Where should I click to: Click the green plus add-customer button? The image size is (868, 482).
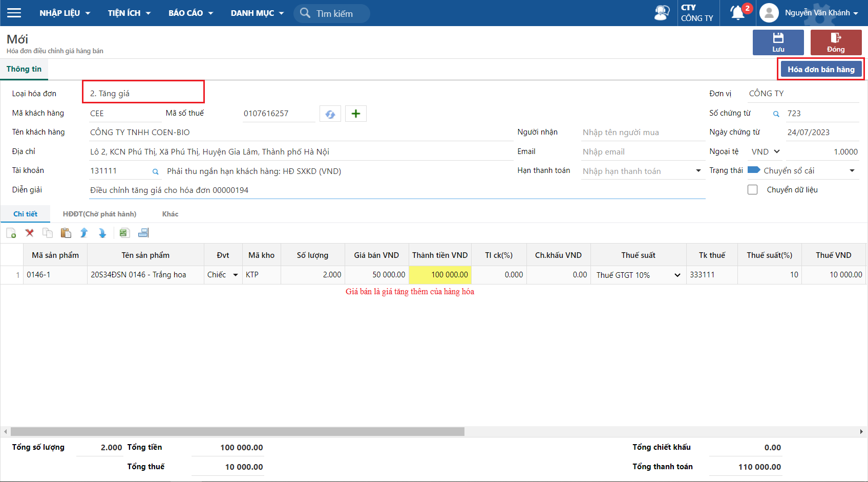(356, 114)
